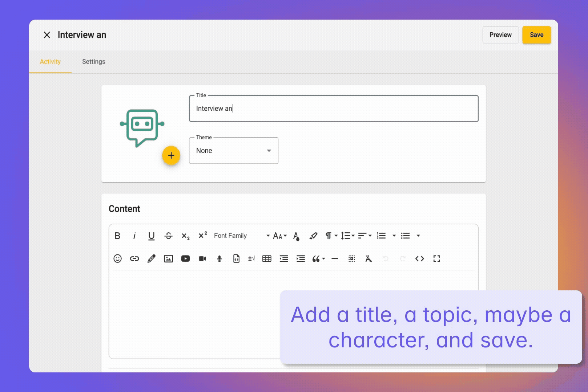
Task: Insert a hyperlink
Action: click(134, 259)
